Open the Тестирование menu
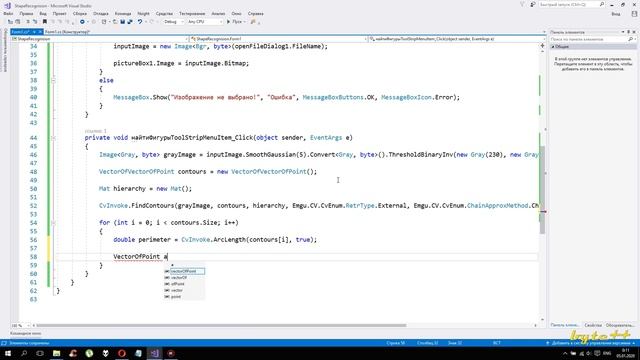 pyautogui.click(x=192, y=13)
